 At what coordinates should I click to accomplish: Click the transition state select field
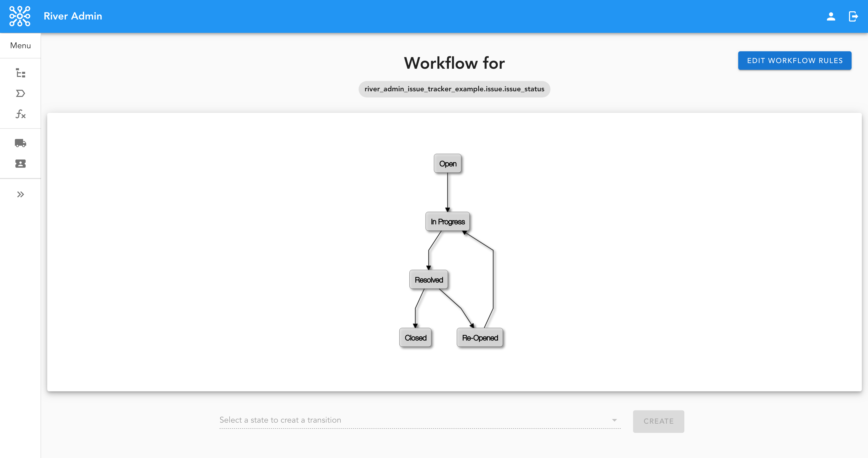pos(415,420)
